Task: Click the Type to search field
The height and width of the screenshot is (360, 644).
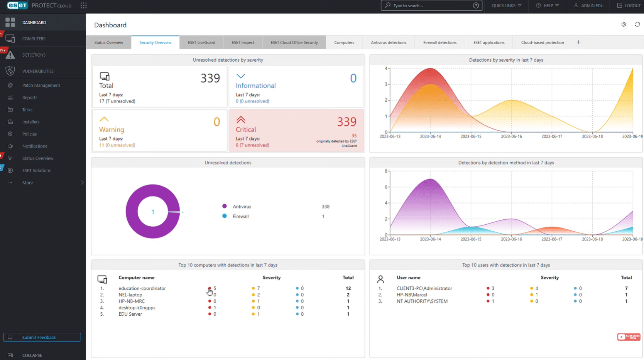Action: click(x=431, y=5)
